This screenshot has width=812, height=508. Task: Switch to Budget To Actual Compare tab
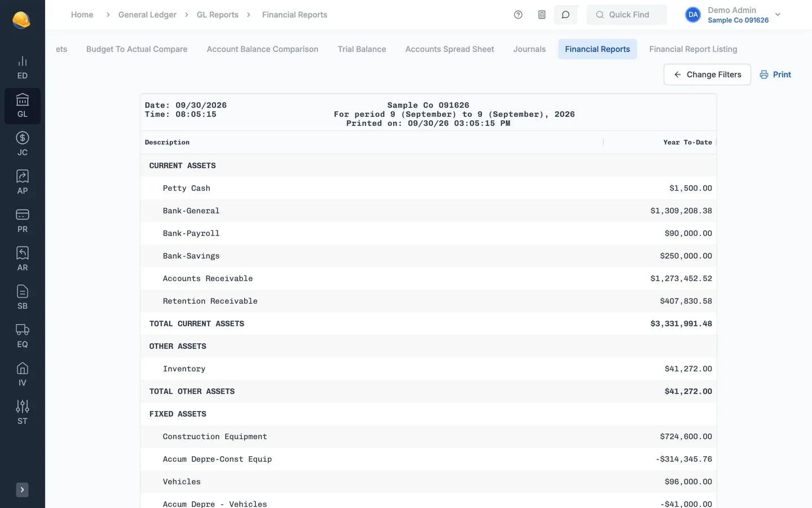click(137, 49)
